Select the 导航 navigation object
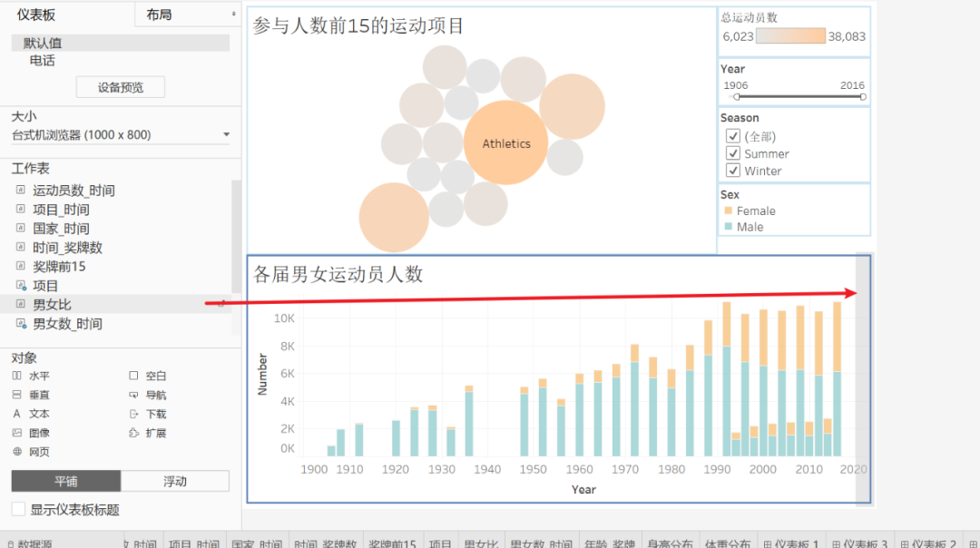 148,395
